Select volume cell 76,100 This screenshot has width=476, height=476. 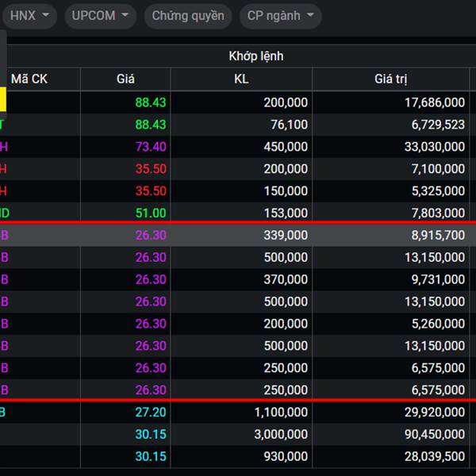click(289, 125)
